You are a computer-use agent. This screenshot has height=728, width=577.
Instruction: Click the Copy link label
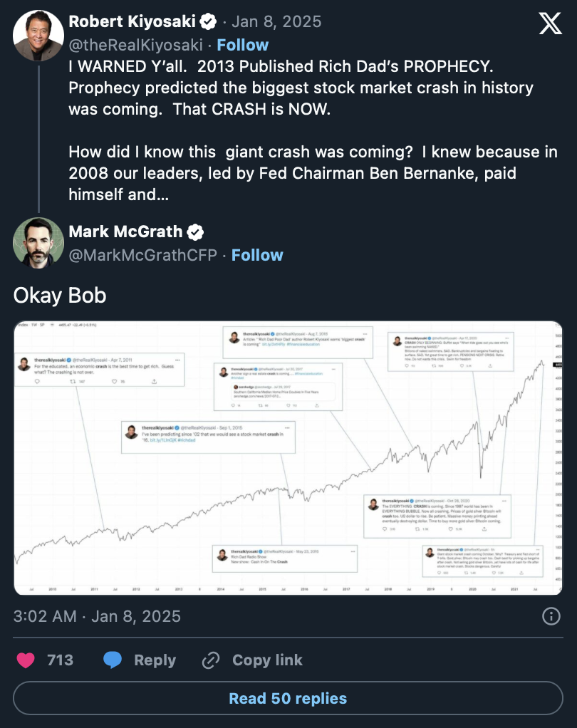tap(267, 660)
